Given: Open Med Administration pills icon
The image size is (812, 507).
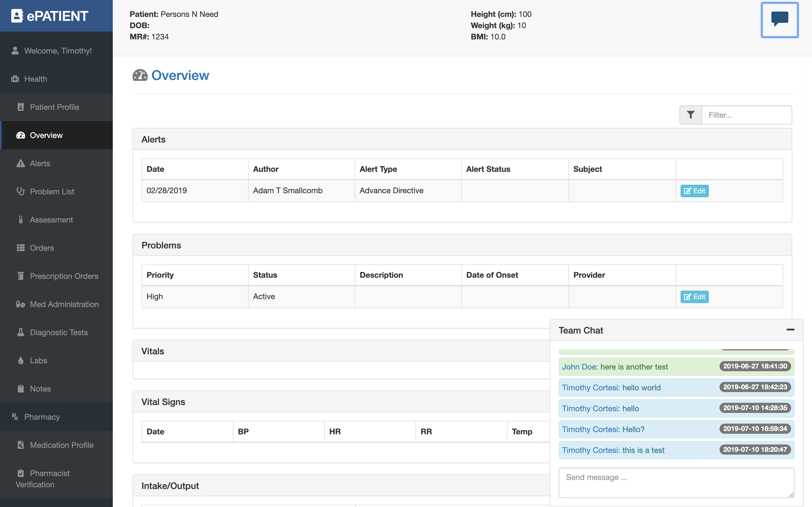Looking at the screenshot, I should (21, 304).
